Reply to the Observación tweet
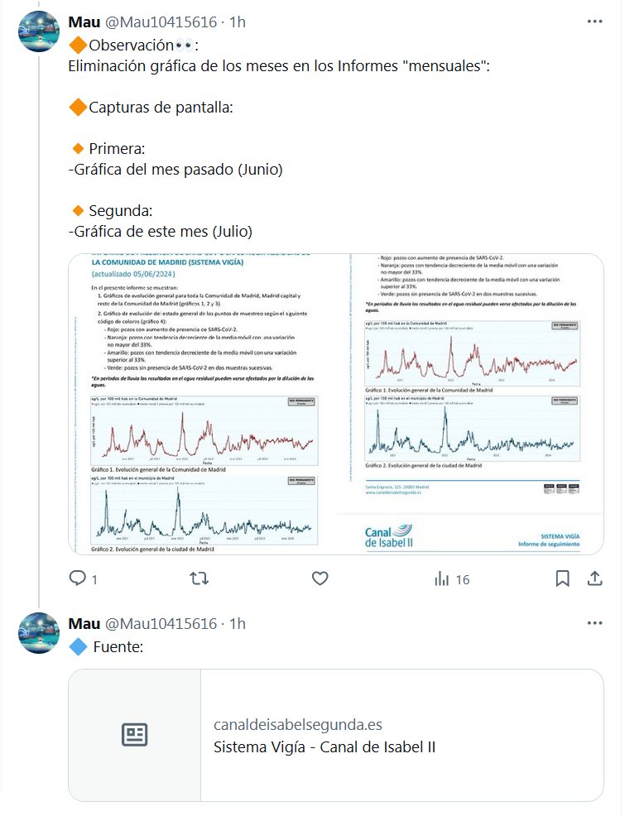The width and height of the screenshot is (644, 816). (78, 579)
